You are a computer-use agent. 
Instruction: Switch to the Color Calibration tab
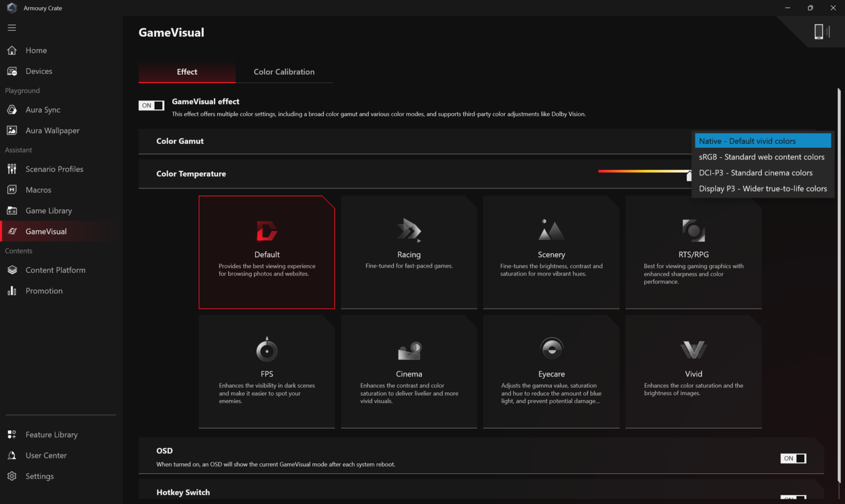[284, 71]
